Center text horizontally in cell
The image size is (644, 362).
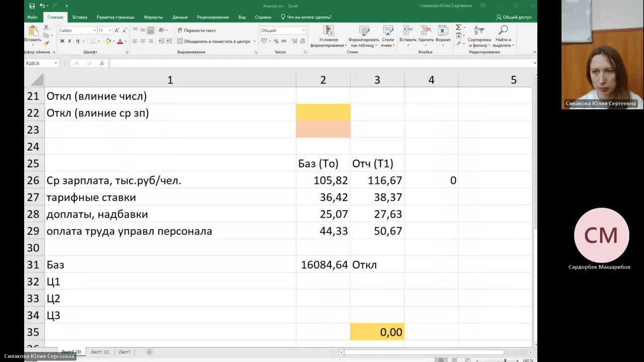click(x=142, y=41)
